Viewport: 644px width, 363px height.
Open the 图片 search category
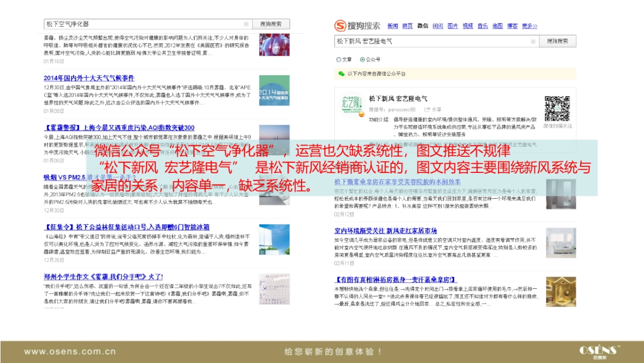tap(453, 26)
